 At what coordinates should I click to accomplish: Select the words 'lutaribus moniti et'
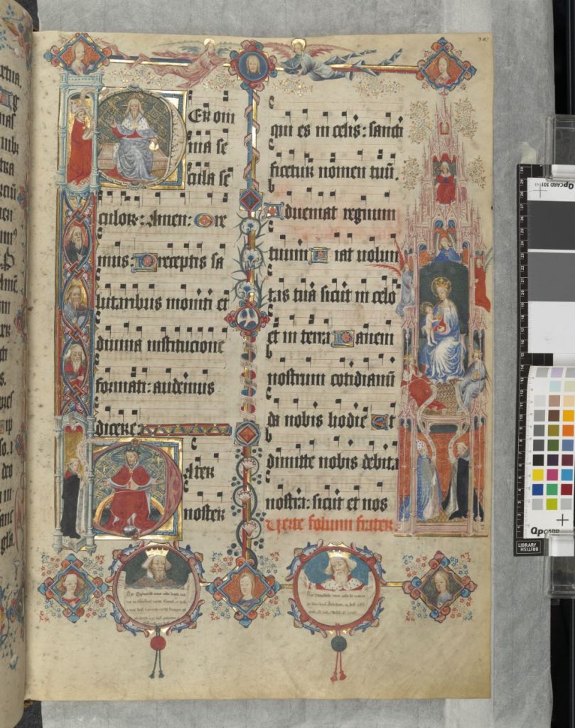(x=162, y=303)
